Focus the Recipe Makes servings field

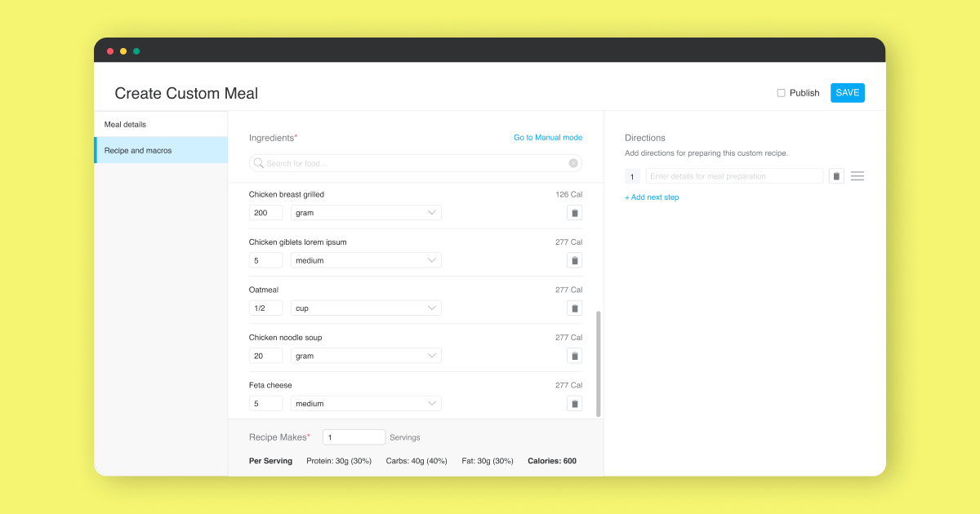[x=354, y=437]
